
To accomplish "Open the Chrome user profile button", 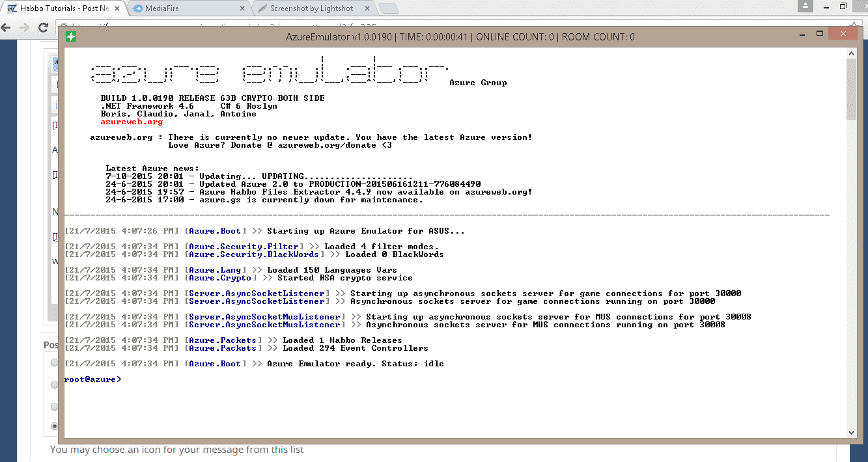I will click(x=807, y=6).
